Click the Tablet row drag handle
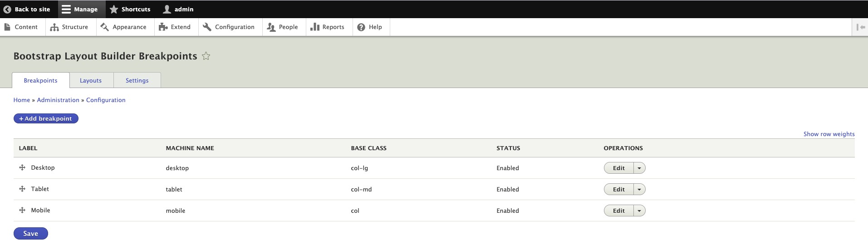 point(22,189)
